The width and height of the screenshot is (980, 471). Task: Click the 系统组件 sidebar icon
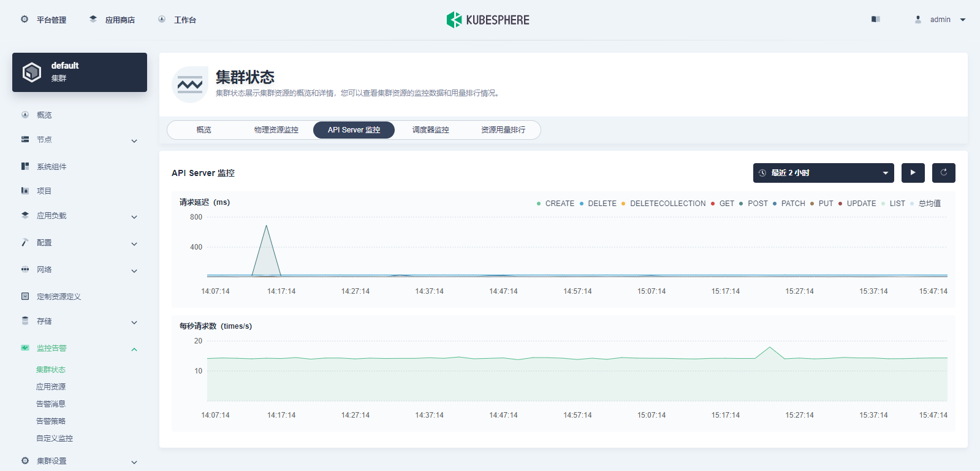(x=25, y=166)
